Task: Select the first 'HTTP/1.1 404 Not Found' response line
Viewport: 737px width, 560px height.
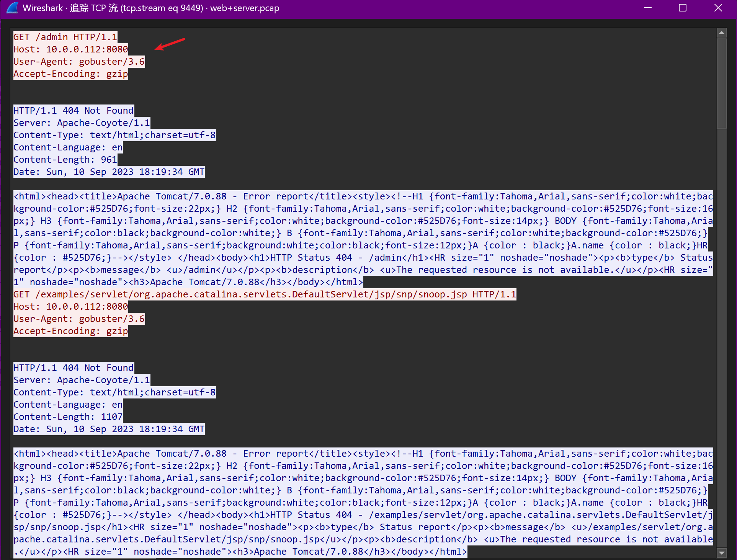Action: coord(74,111)
